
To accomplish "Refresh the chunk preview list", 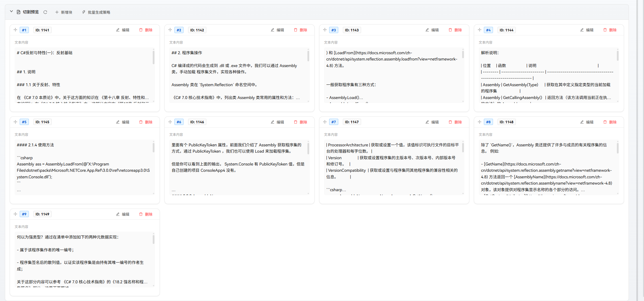I will point(45,12).
